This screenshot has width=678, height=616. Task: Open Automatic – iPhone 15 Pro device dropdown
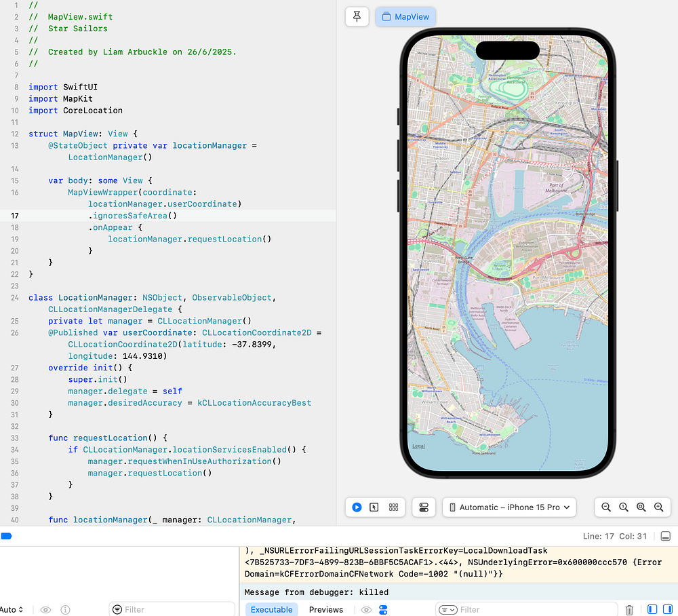[x=509, y=507]
